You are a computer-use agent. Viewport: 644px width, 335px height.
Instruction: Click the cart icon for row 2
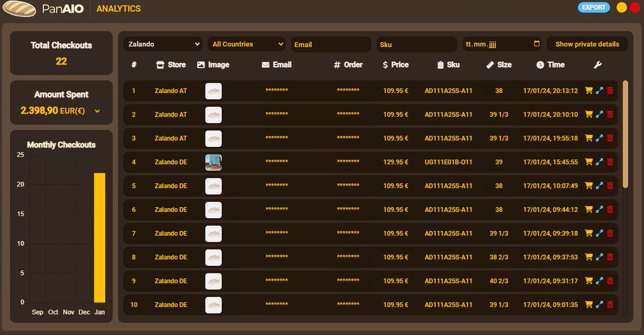pos(589,115)
